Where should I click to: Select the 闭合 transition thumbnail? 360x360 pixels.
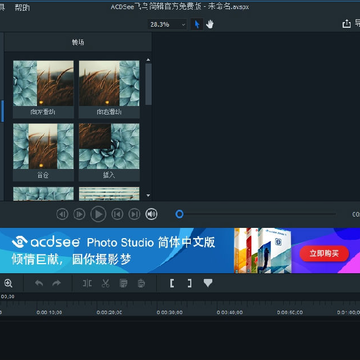tap(43, 152)
